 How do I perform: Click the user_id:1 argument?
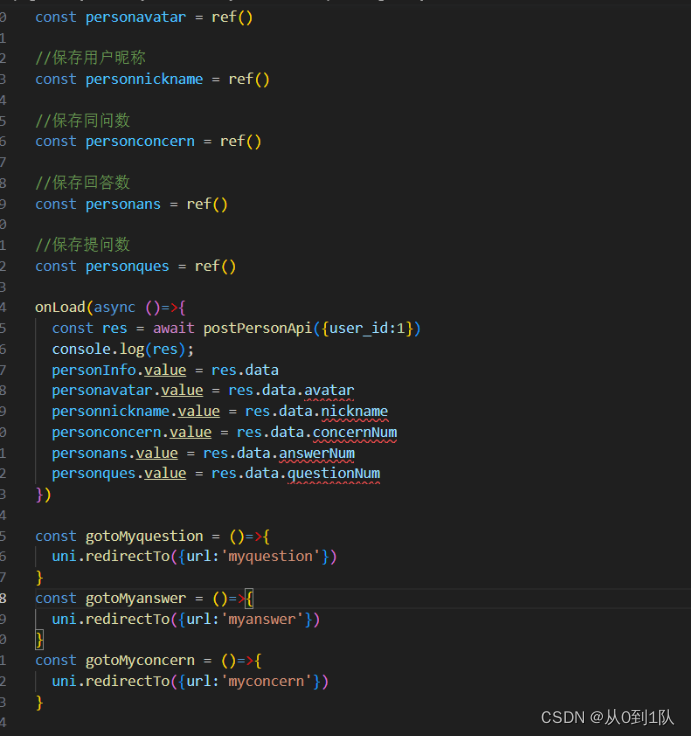click(367, 328)
